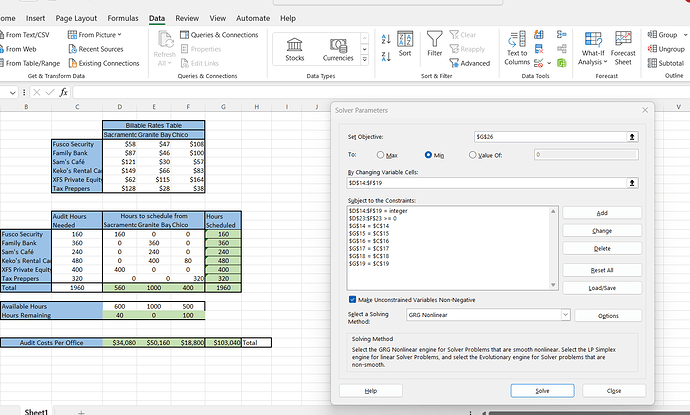Click the Remove Duplicates icon
The image size is (690, 415).
pyautogui.click(x=539, y=49)
